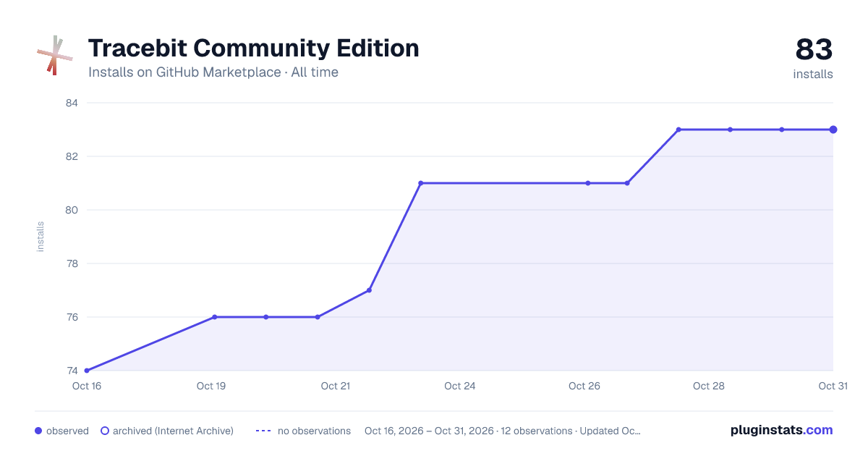
Task: Click the 76 y-axis tick label
Action: [72, 317]
